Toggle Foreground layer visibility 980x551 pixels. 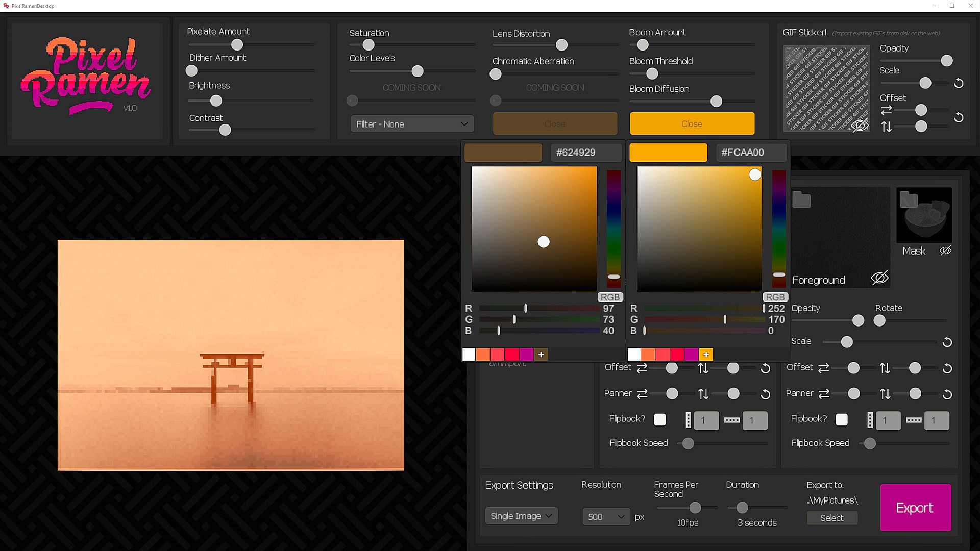879,278
